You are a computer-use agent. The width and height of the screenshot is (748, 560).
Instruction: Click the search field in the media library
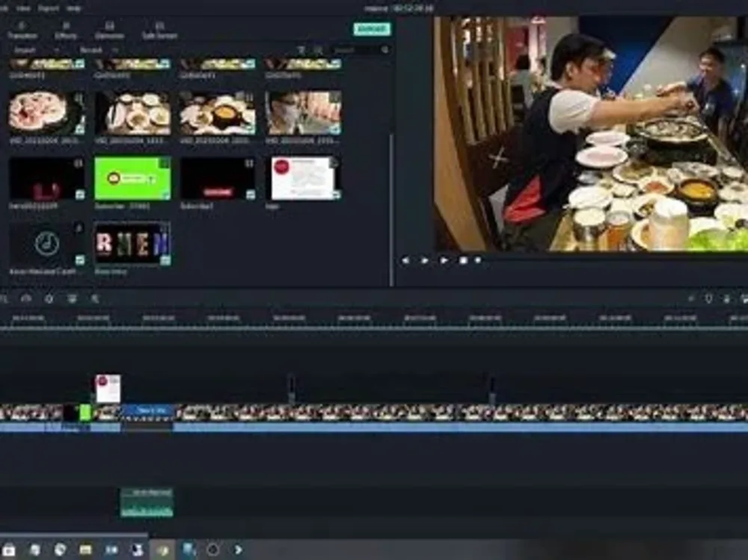359,49
